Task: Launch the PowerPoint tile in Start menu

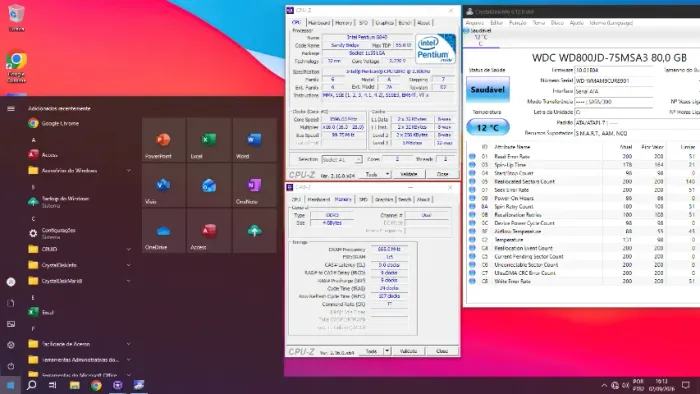Action: [x=163, y=140]
